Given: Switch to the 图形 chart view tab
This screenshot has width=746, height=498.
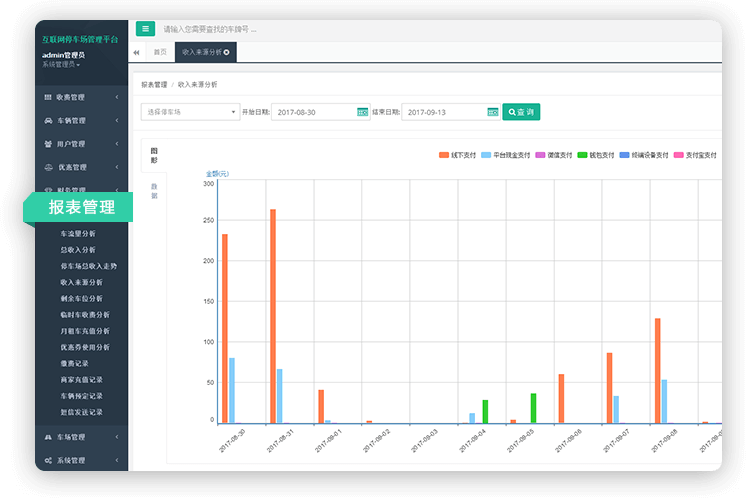Looking at the screenshot, I should click(x=154, y=156).
